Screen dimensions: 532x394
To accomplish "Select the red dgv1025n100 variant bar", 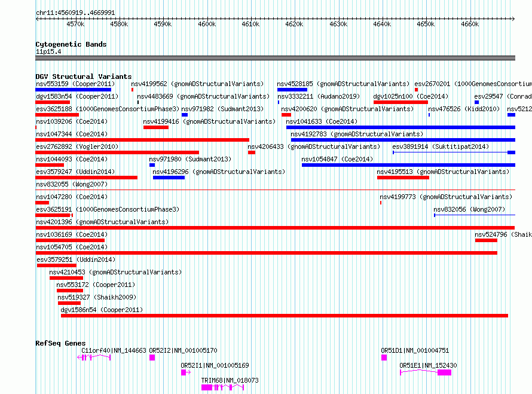I will tap(400, 102).
